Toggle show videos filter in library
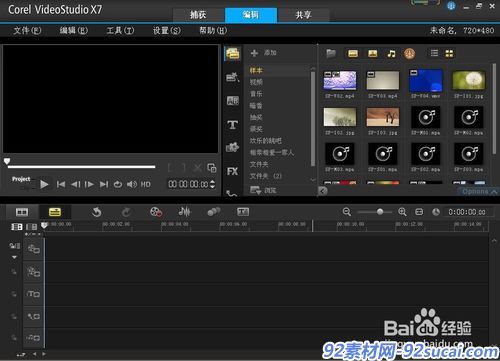The image size is (500, 361). click(x=353, y=54)
